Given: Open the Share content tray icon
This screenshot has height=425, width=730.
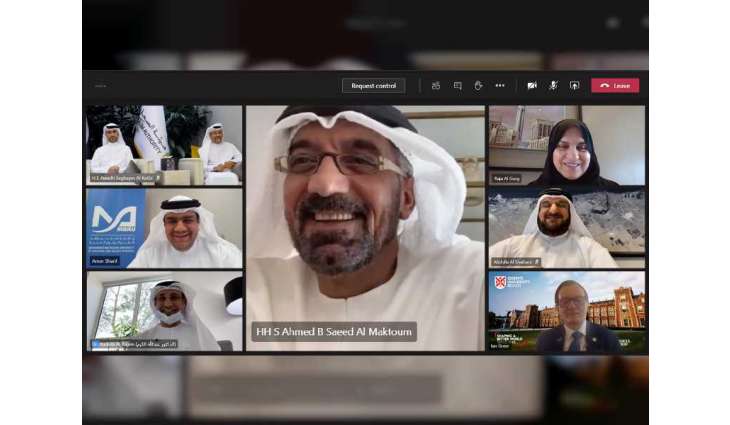Looking at the screenshot, I should tap(575, 86).
